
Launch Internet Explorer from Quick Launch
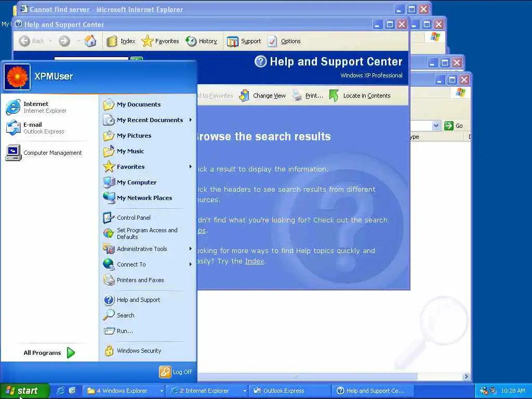pos(60,391)
